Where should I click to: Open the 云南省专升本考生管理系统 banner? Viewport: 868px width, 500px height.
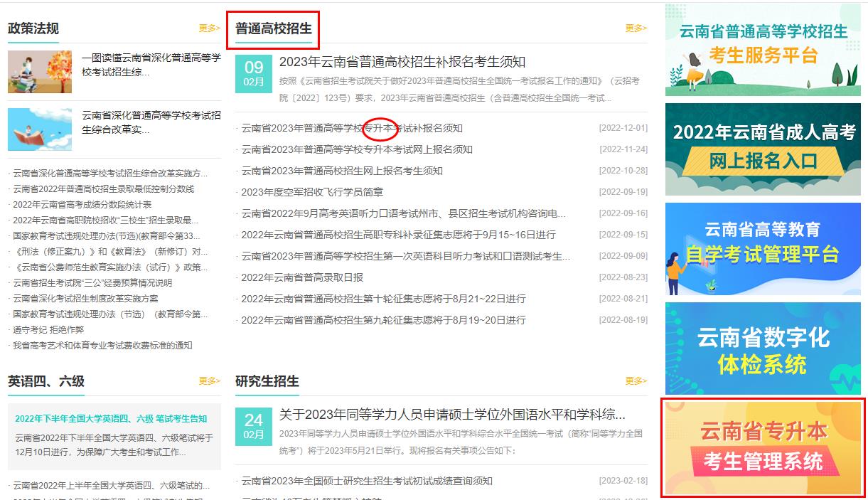click(x=763, y=447)
